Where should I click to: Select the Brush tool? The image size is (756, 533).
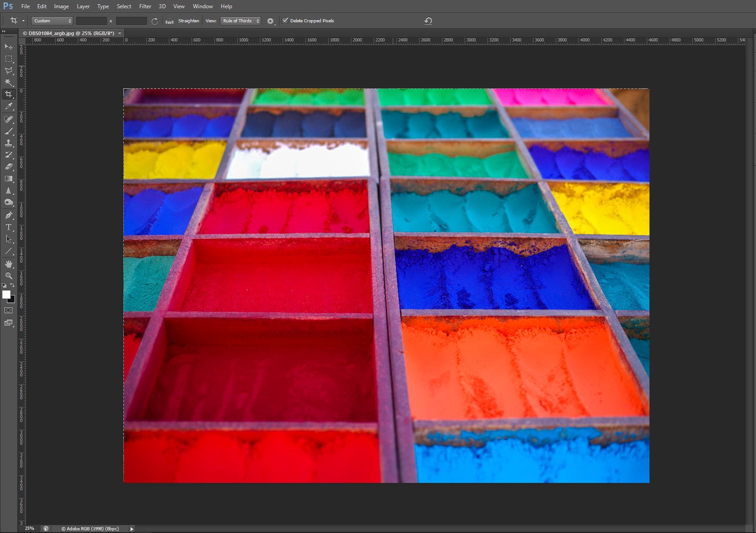[9, 131]
